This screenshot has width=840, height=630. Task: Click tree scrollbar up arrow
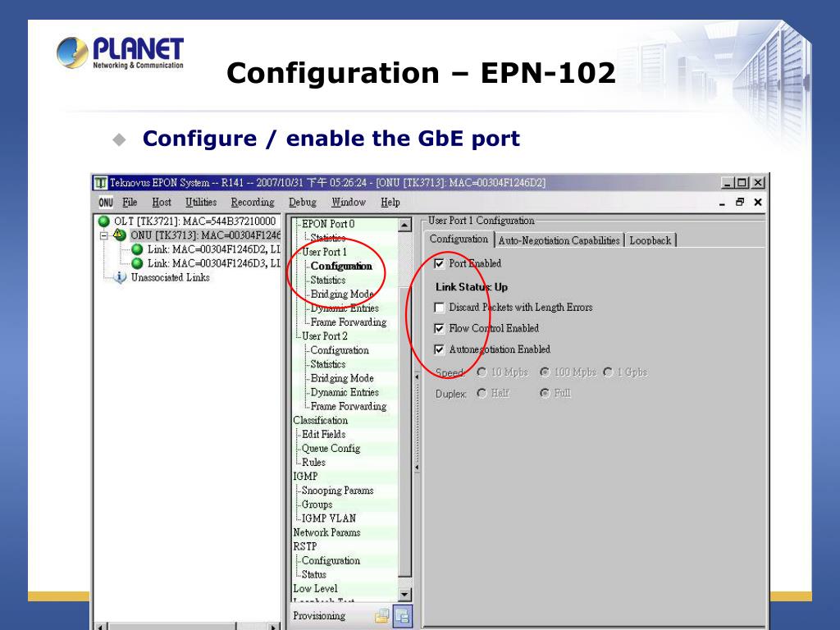coord(405,225)
